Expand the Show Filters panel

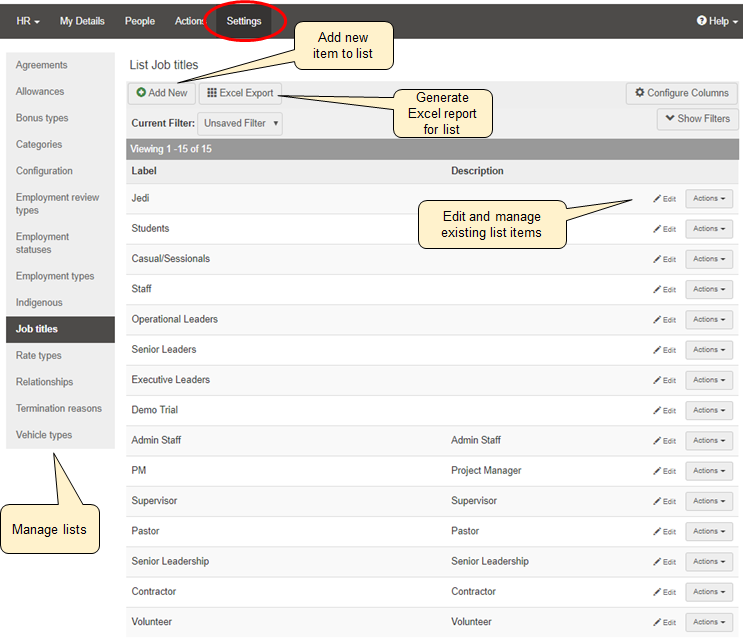click(x=697, y=119)
